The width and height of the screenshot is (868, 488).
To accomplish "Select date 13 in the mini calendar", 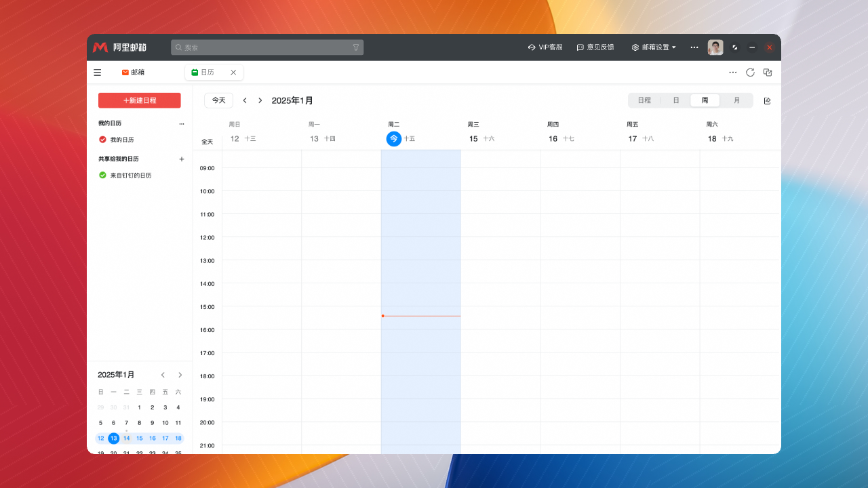I will click(114, 439).
